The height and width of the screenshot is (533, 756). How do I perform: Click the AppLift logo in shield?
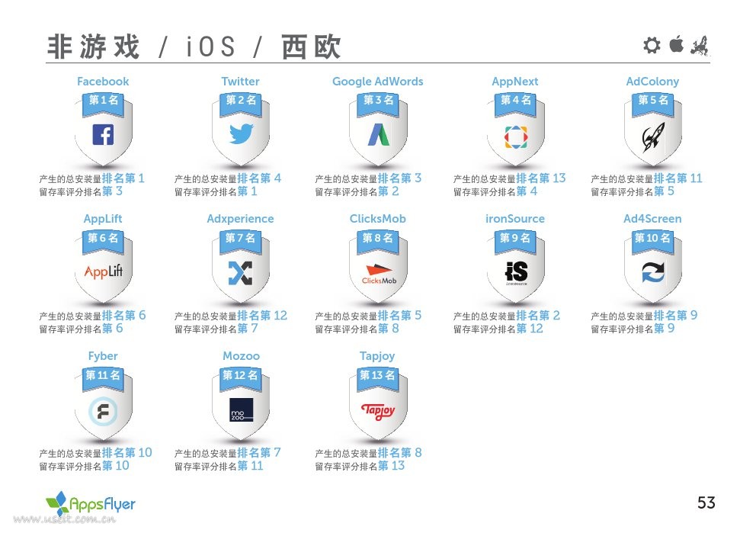point(103,271)
